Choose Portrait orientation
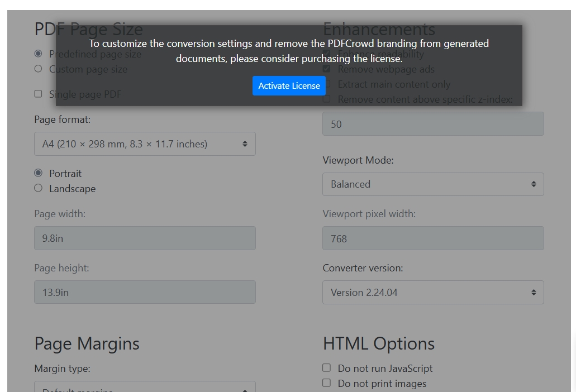Image resolution: width=576 pixels, height=392 pixels. tap(38, 173)
